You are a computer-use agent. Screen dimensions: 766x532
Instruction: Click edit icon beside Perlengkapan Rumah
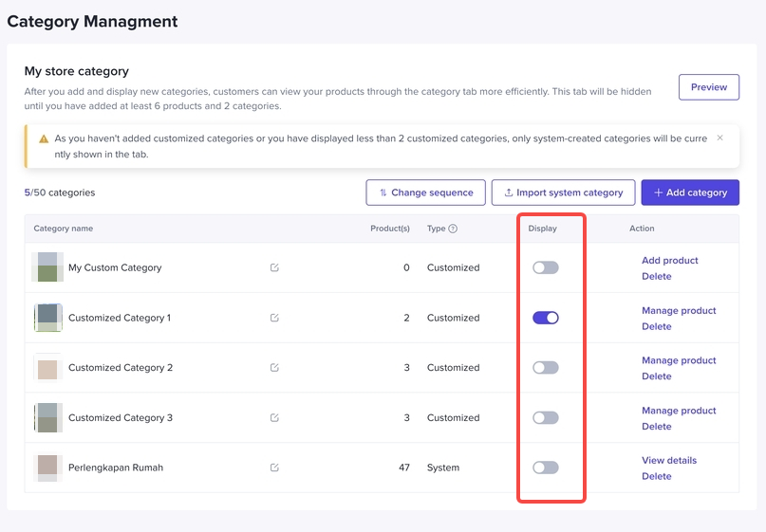[x=274, y=468]
